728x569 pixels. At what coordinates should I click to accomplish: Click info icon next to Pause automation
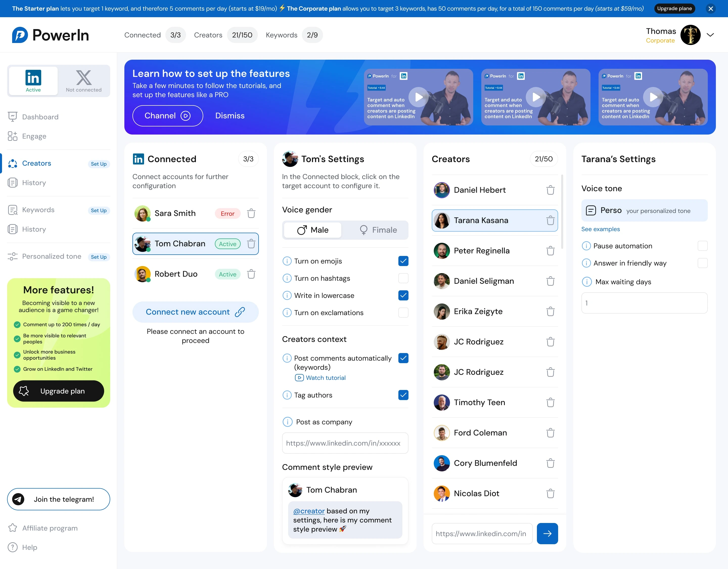tap(586, 246)
